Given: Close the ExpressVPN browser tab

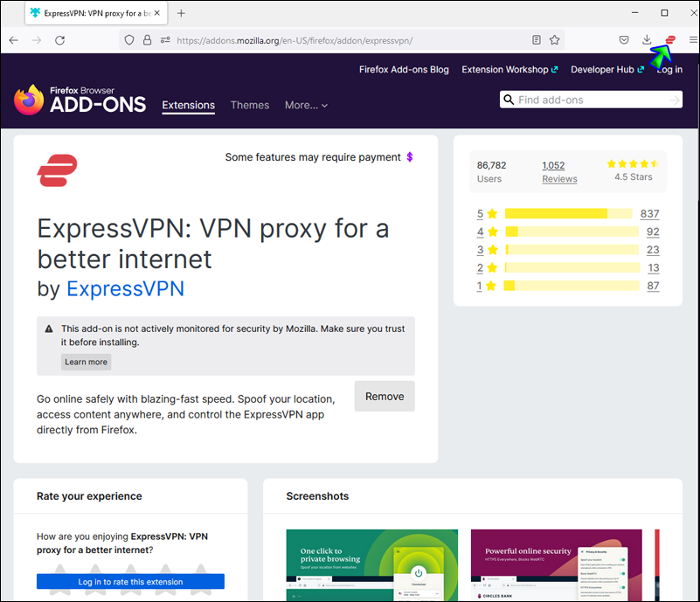Looking at the screenshot, I should point(157,13).
